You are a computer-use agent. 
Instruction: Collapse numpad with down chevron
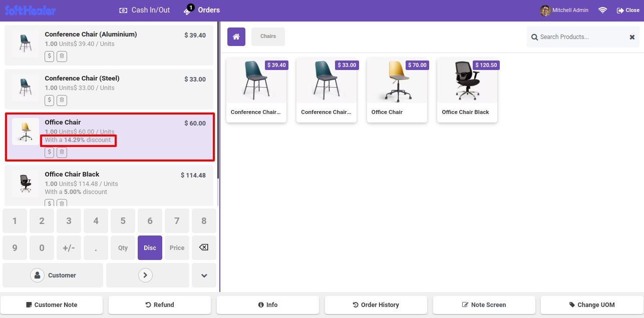pyautogui.click(x=204, y=275)
